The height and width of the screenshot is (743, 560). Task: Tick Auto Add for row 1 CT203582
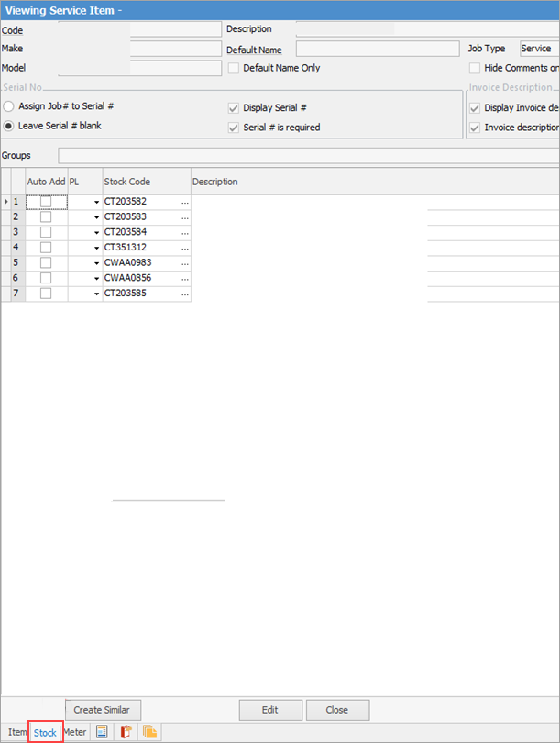point(46,202)
